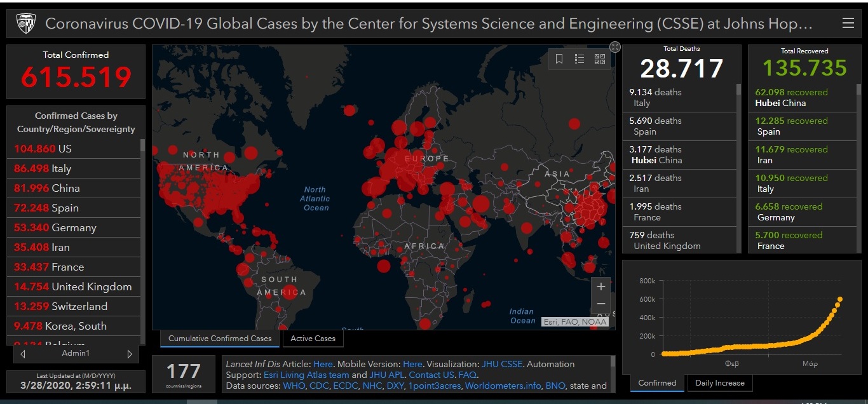Open the map legend list icon

point(580,59)
